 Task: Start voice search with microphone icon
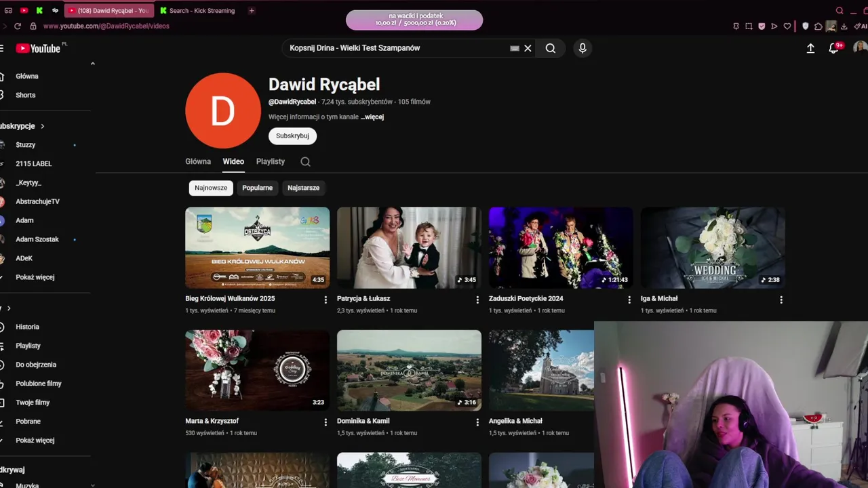point(582,48)
